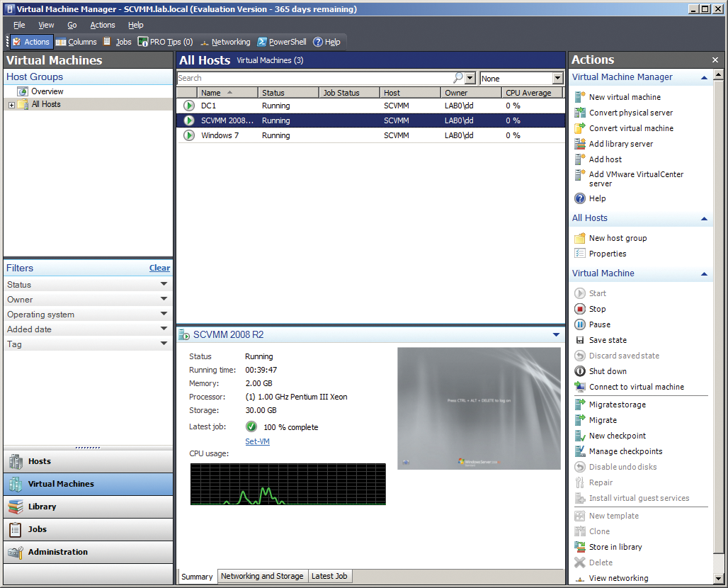Switch to Networking and Storage tab
This screenshot has width=728, height=588.
[262, 576]
